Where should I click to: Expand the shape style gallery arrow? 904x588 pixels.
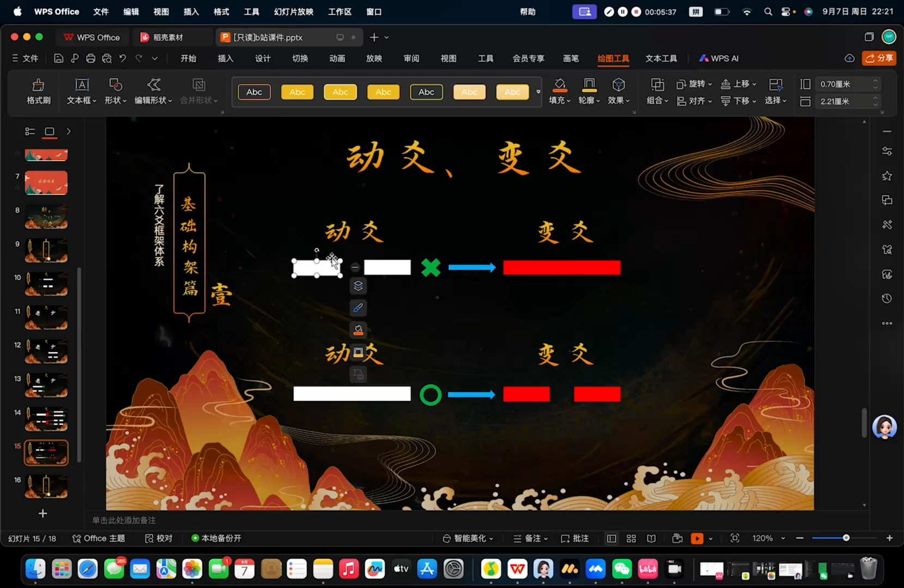coord(538,92)
